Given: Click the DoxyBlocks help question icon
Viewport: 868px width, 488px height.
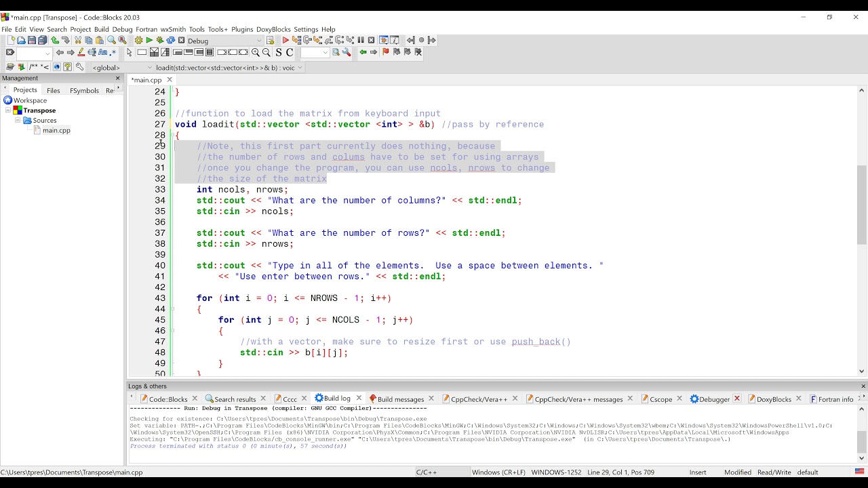Looking at the screenshot, I should 68,67.
